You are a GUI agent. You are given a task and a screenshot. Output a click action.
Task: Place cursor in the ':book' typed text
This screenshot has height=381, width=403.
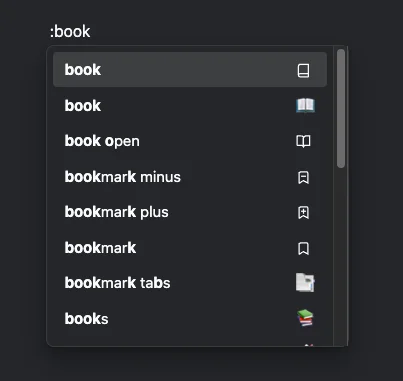pos(70,32)
